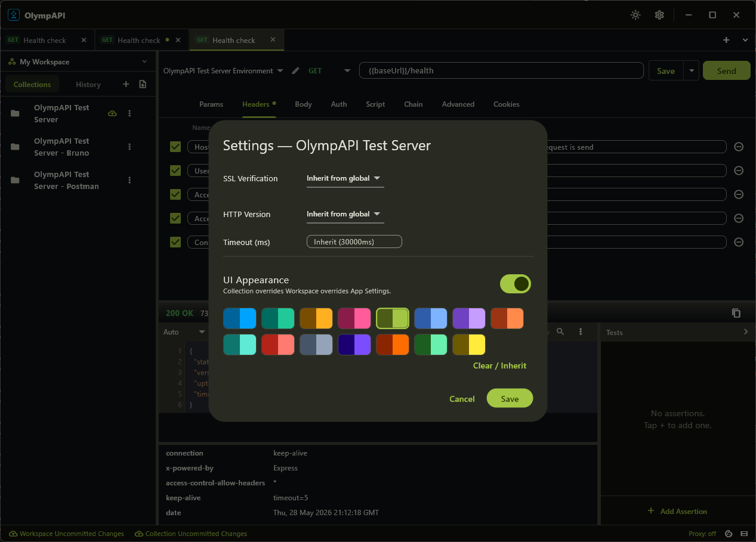This screenshot has height=542, width=756.
Task: Open the Cookies tab
Action: 507,104
